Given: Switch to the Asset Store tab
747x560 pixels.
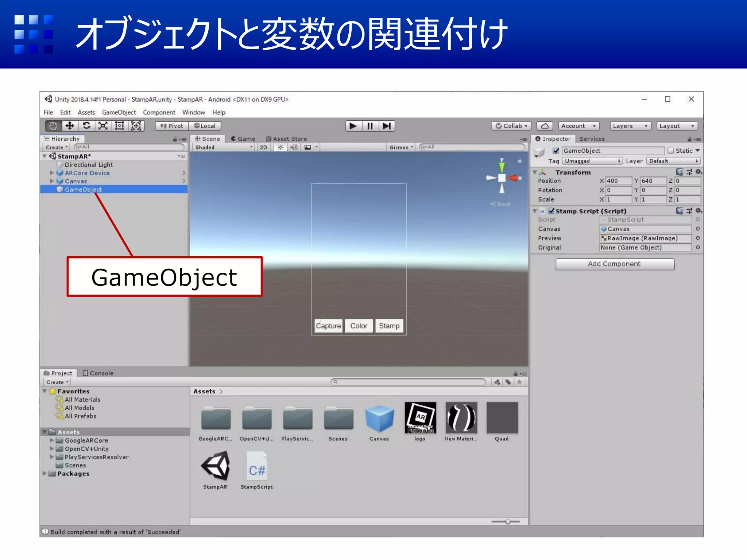Looking at the screenshot, I should pyautogui.click(x=286, y=139).
